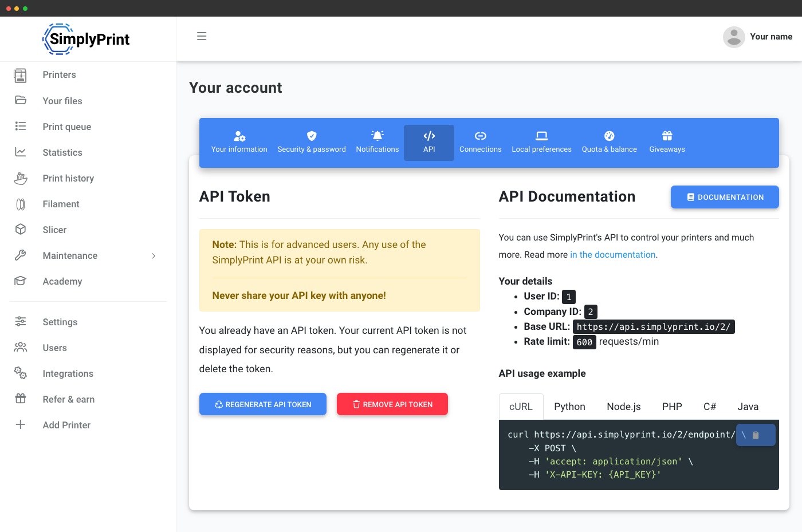Click the Print queue list icon
The height and width of the screenshot is (532, 802).
tap(21, 126)
